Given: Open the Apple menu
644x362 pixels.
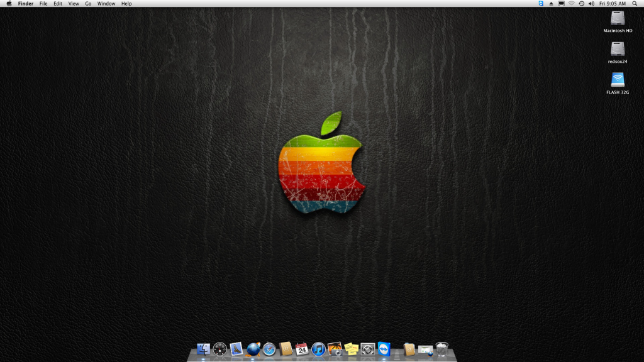Looking at the screenshot, I should tap(9, 3).
